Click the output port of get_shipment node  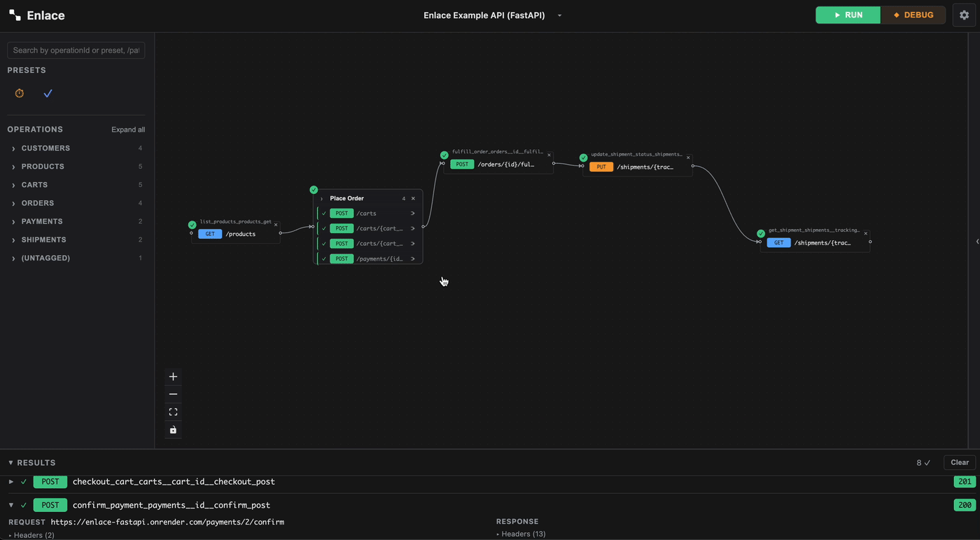click(870, 242)
